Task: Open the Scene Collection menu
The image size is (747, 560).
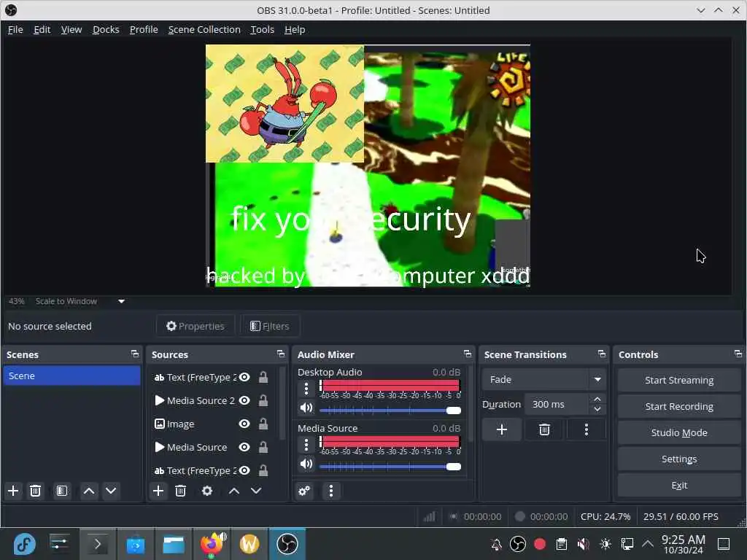Action: pyautogui.click(x=204, y=29)
